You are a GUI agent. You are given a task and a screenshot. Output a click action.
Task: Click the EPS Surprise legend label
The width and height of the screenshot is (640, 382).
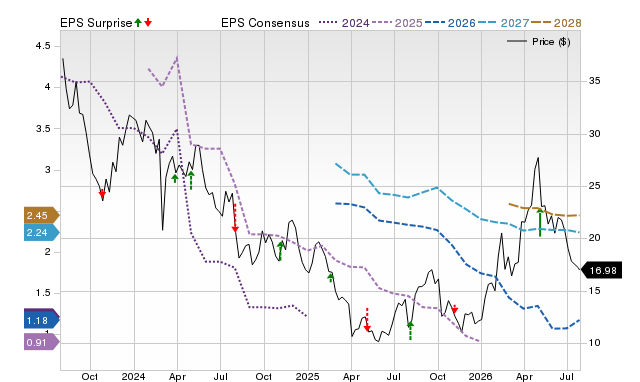96,23
